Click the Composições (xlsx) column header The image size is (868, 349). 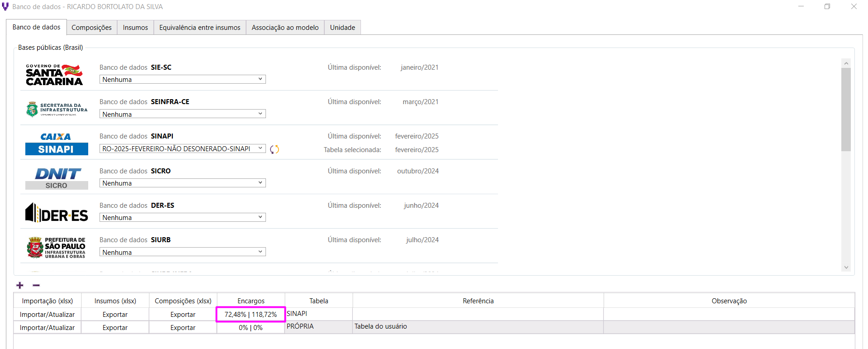183,301
